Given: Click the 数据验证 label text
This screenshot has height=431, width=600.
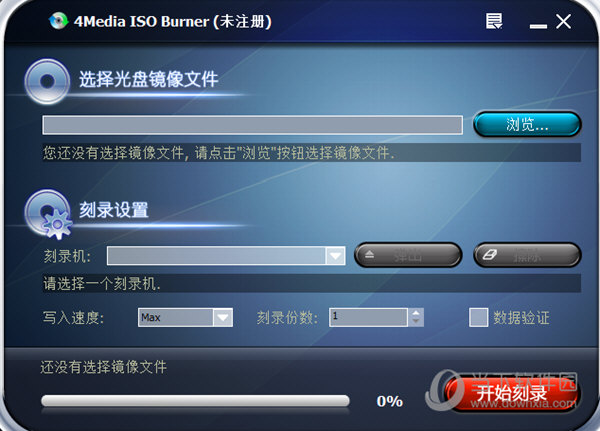Looking at the screenshot, I should [521, 318].
